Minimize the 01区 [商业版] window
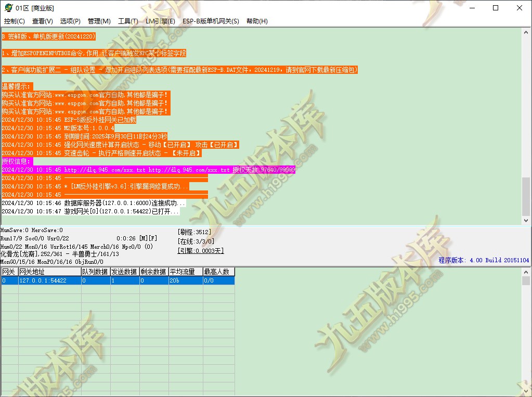The width and height of the screenshot is (532, 397). point(472,8)
